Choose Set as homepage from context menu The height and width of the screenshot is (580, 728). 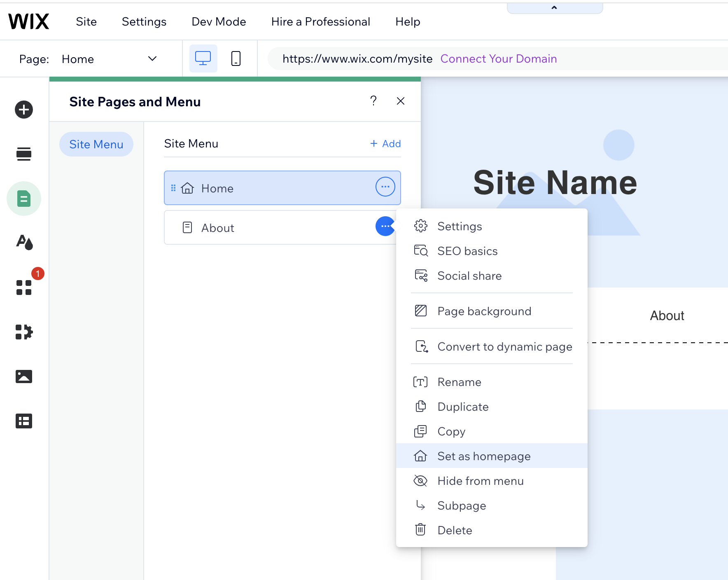(x=484, y=456)
